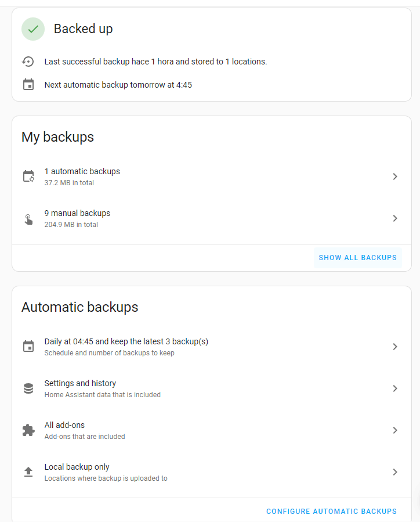
Task: Click the calendar icon beside next automatic backup
Action: coord(28,85)
